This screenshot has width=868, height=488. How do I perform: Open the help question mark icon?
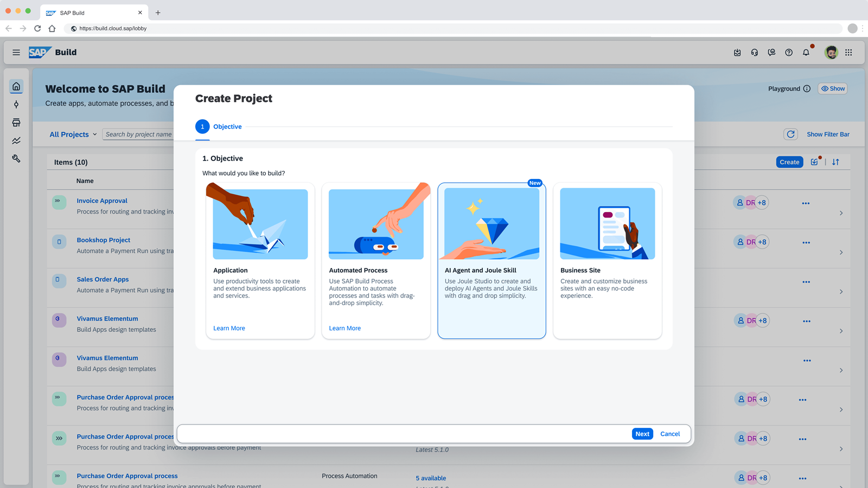pyautogui.click(x=789, y=53)
